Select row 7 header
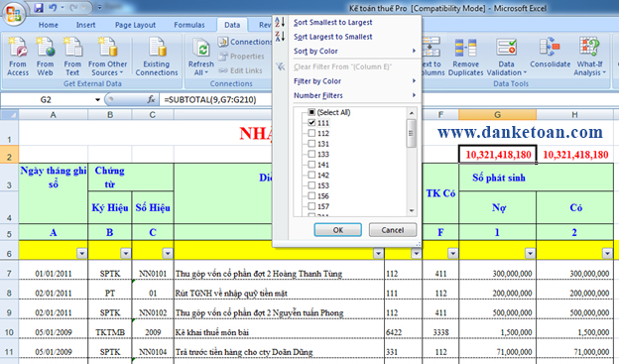Image resolution: width=619 pixels, height=364 pixels. coord(9,273)
